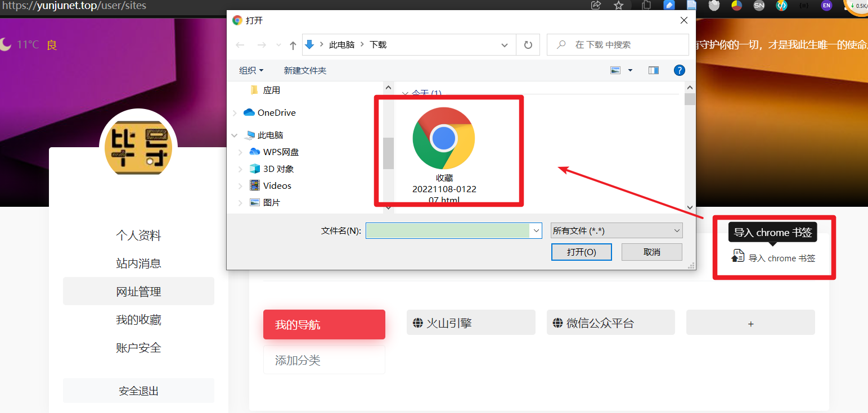Select 图片 in the navigation tree

pos(271,202)
